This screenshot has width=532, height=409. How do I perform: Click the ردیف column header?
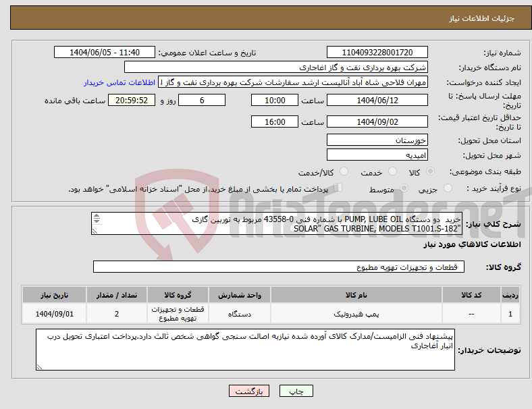(x=510, y=295)
